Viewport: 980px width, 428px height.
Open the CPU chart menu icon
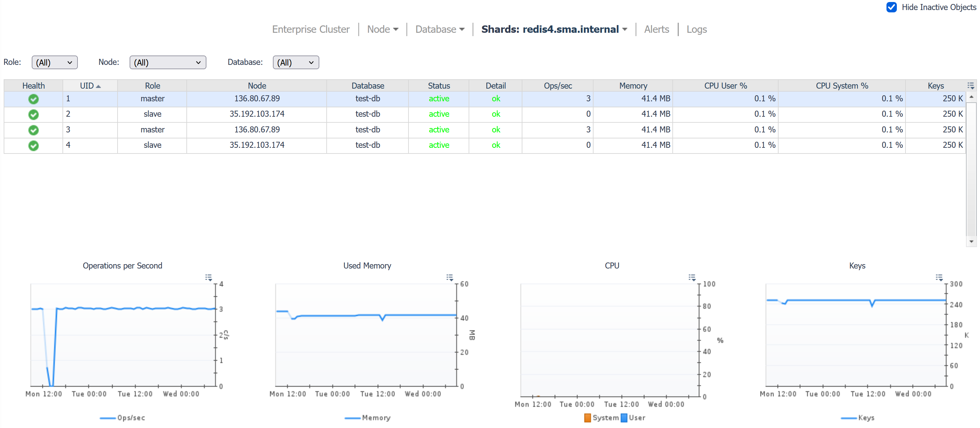[692, 278]
